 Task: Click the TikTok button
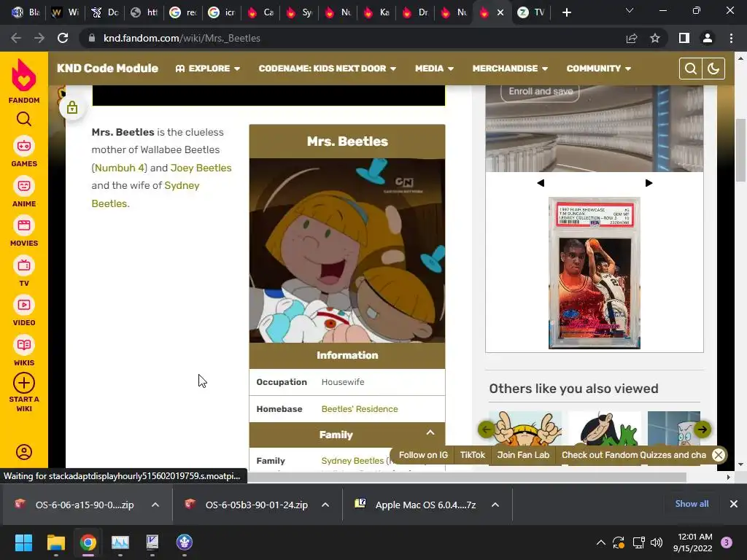(x=473, y=455)
